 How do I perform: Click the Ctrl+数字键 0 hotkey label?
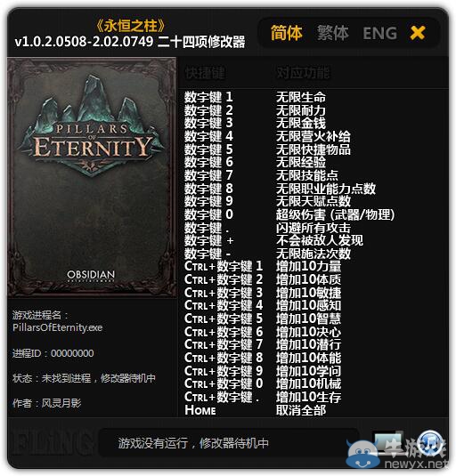[x=224, y=383]
